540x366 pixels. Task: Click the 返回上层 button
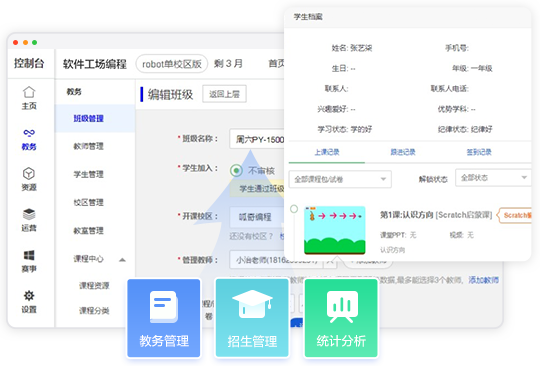224,94
